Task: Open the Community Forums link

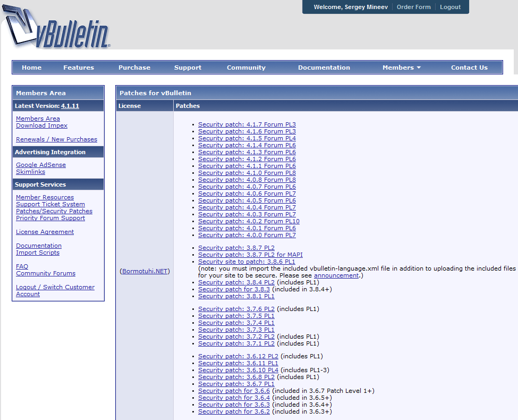Action: click(46, 273)
